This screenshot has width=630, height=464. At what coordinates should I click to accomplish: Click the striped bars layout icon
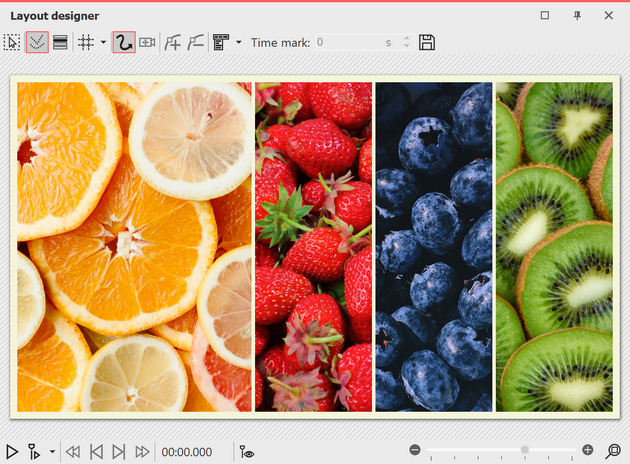coord(60,42)
